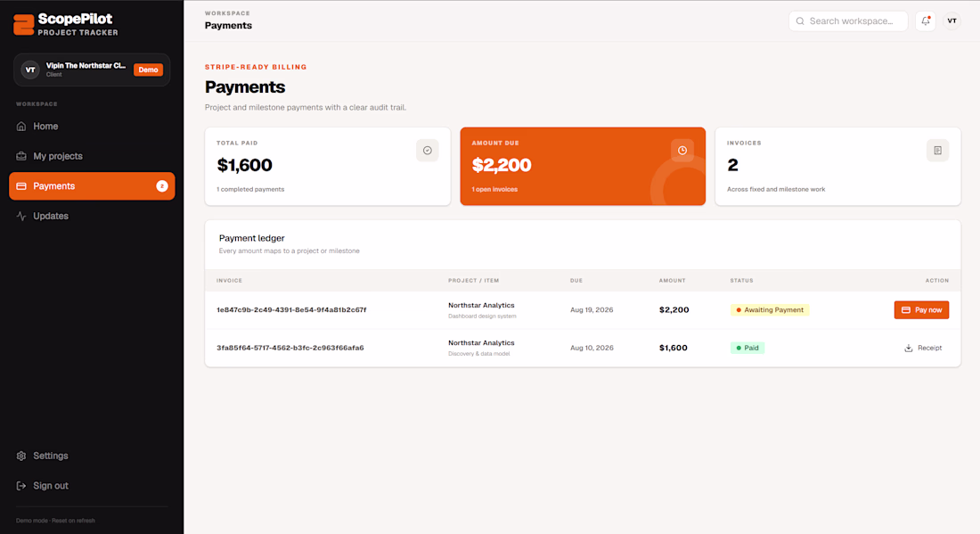Click the Amount Due card
The image size is (980, 534).
583,167
